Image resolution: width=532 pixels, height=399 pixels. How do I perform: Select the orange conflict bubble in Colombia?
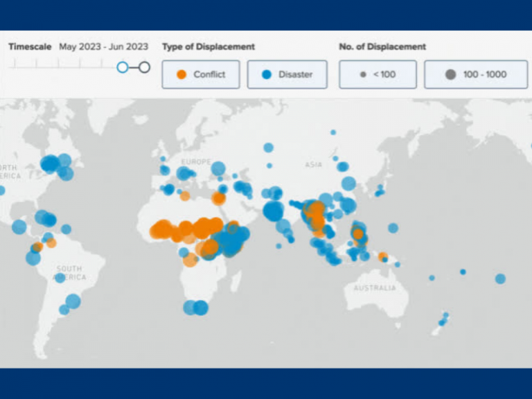[37, 247]
